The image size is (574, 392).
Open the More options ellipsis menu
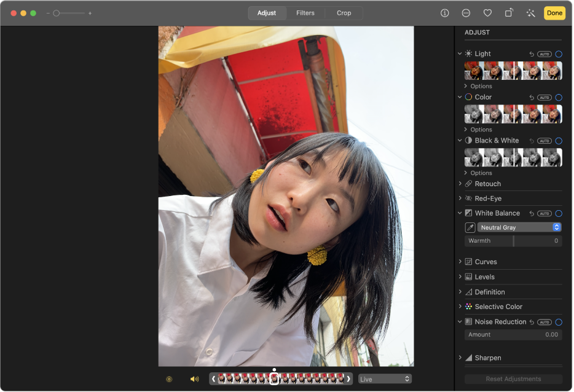point(466,13)
